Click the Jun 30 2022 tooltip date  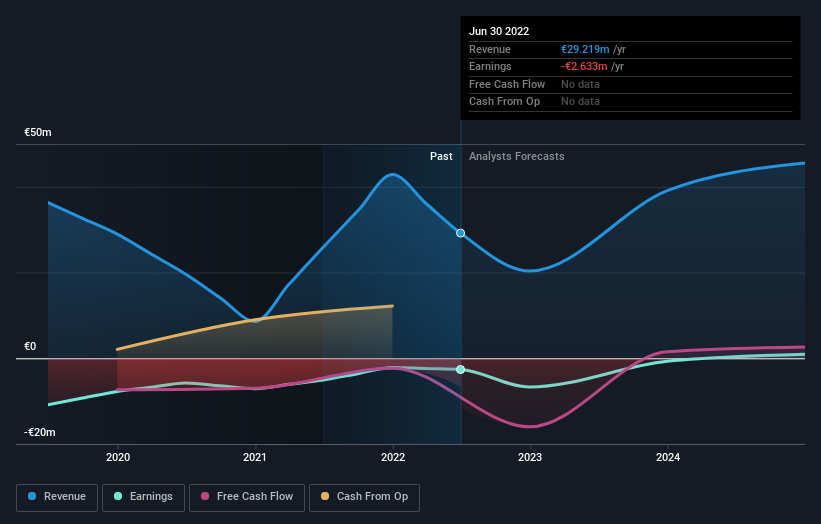tap(498, 31)
